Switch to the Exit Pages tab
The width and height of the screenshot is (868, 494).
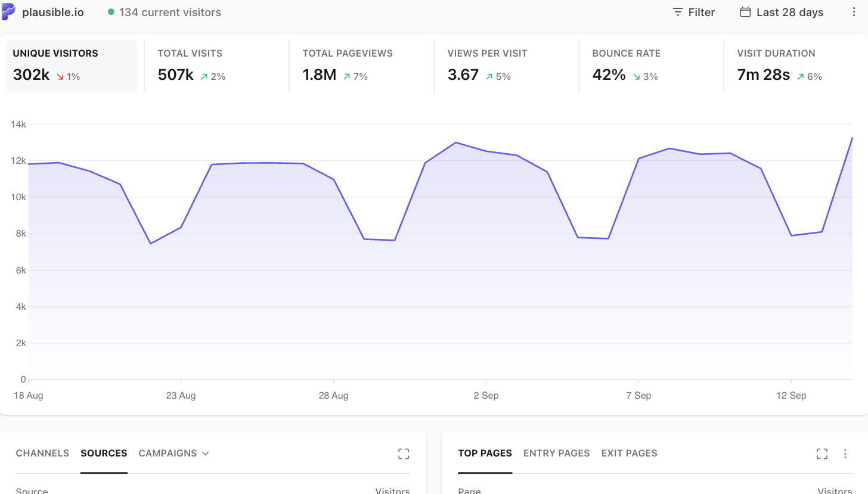629,453
